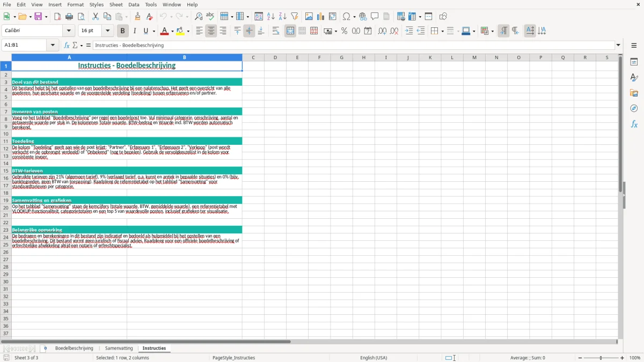Screen dimensions: 644x362
Task: Click the Save document icon
Action: (x=38, y=17)
